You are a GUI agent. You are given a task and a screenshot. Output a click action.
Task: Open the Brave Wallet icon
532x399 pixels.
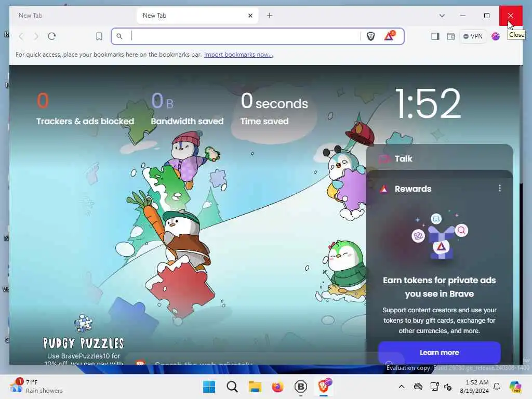point(451,36)
